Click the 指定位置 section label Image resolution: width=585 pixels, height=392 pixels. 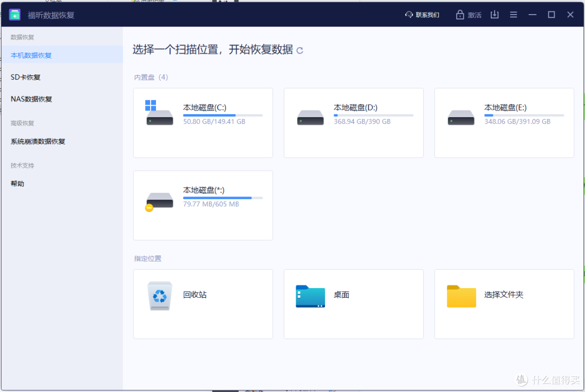pyautogui.click(x=148, y=258)
